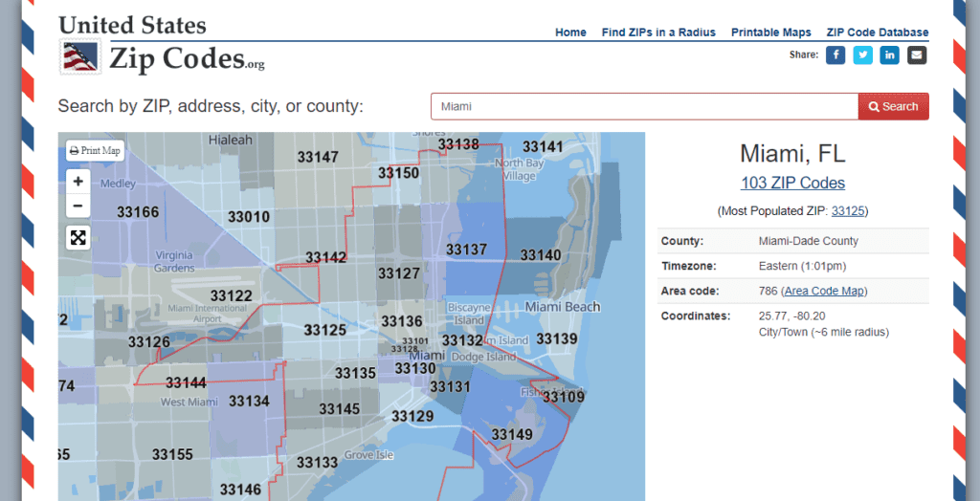The image size is (980, 501).
Task: Zoom out on the map
Action: (78, 206)
